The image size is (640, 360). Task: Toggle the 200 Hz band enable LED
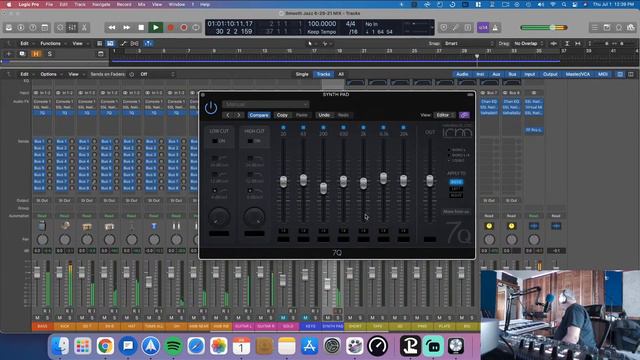(323, 127)
